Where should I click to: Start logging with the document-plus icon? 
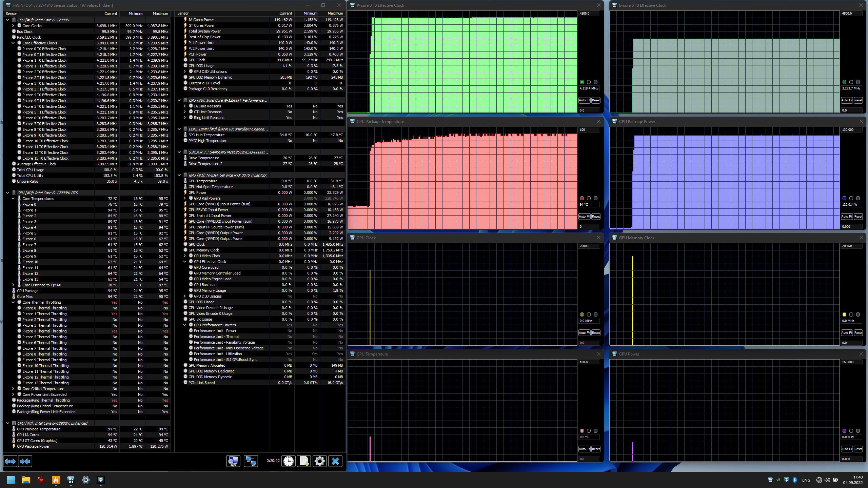point(304,461)
